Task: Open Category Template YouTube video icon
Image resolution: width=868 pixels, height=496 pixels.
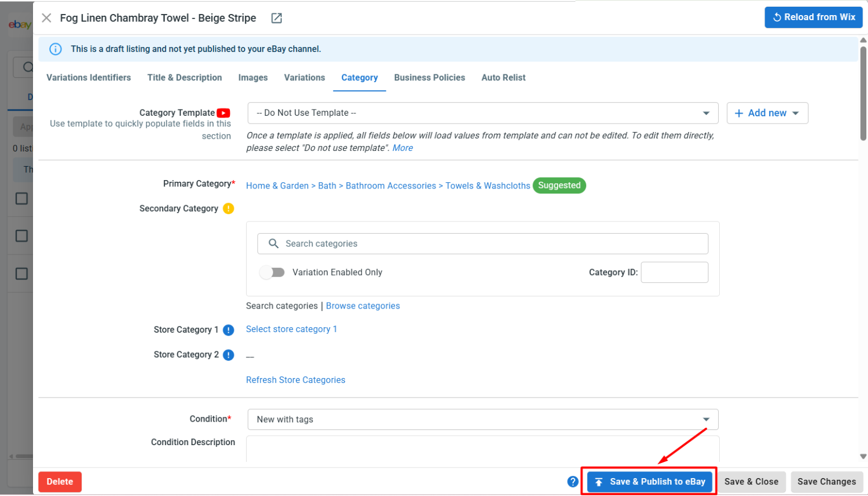Action: pos(224,113)
